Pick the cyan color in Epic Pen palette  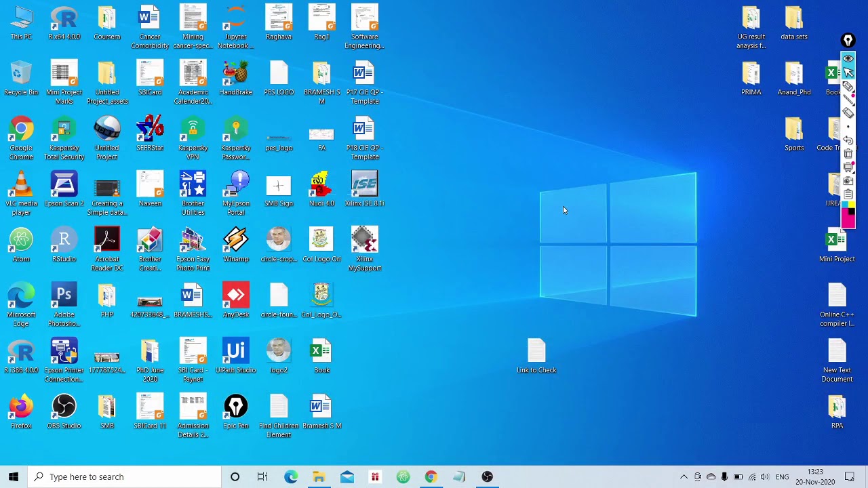click(x=844, y=204)
